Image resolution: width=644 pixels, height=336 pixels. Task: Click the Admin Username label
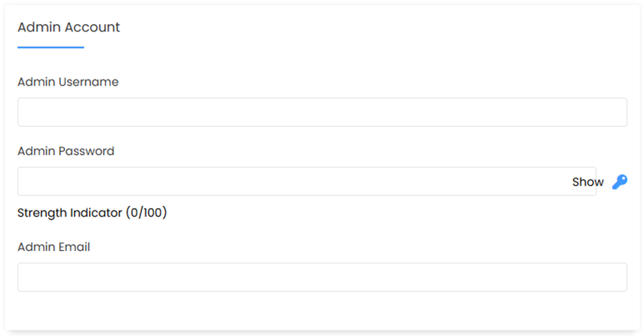68,82
